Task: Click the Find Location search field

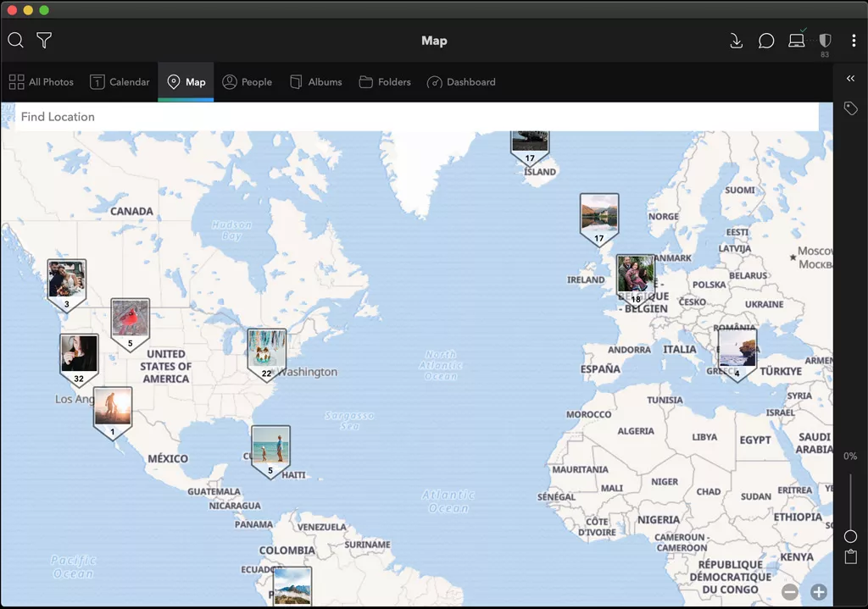Action: 415,117
